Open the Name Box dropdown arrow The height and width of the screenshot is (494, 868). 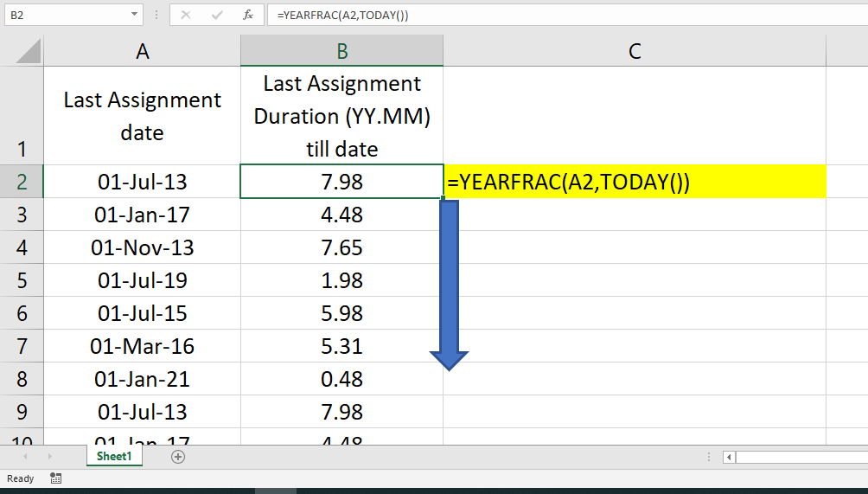pyautogui.click(x=134, y=15)
